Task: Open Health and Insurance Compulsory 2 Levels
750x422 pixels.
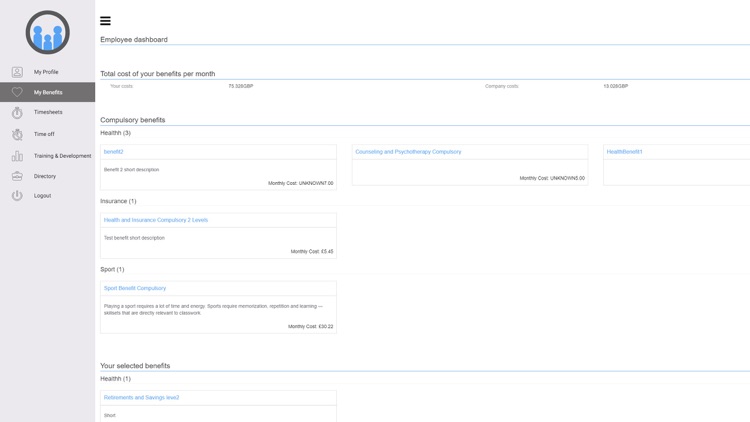Action: click(155, 220)
